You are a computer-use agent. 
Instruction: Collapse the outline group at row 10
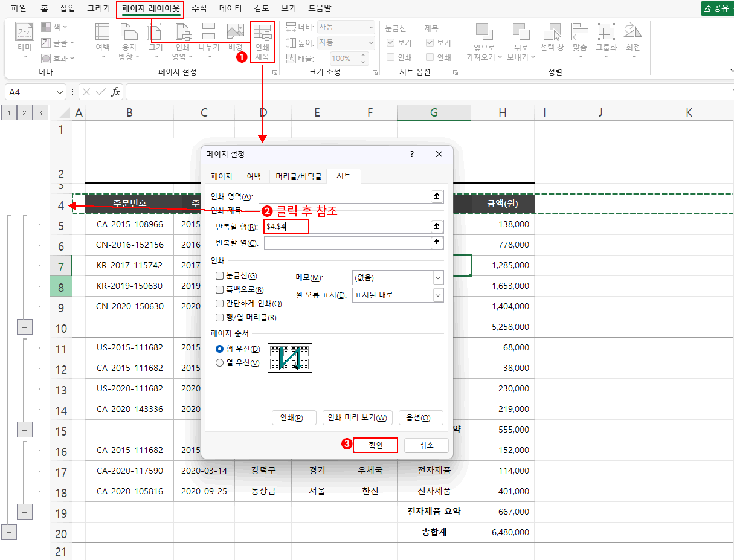tap(24, 327)
